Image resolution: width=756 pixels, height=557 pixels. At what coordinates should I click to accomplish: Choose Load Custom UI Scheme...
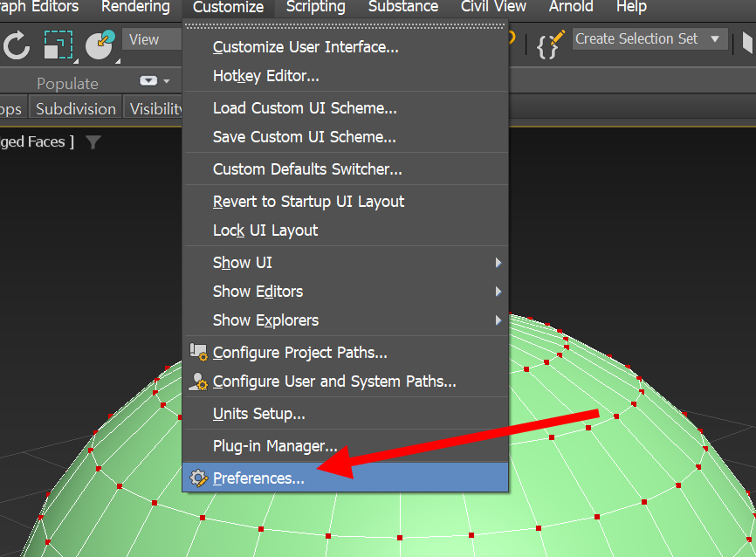coord(345,108)
